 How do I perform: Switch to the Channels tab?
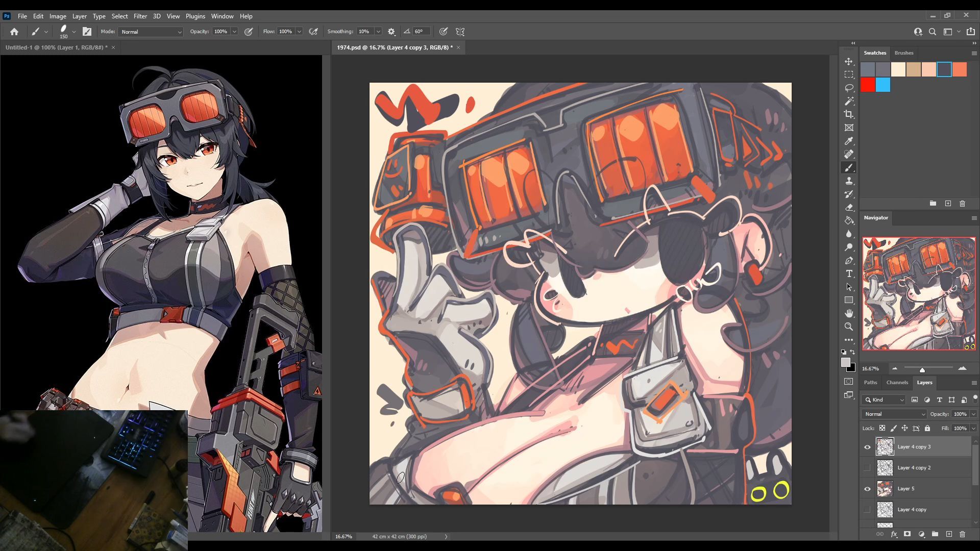point(897,382)
